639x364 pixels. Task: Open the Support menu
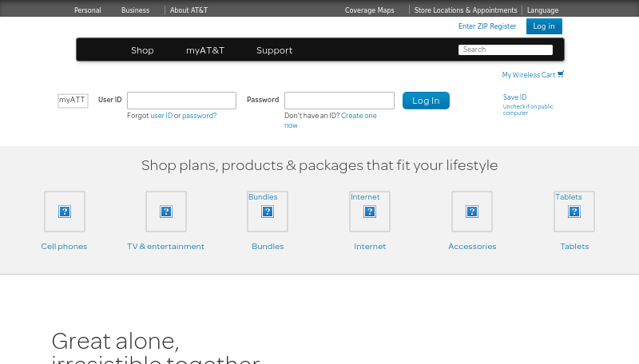point(274,50)
